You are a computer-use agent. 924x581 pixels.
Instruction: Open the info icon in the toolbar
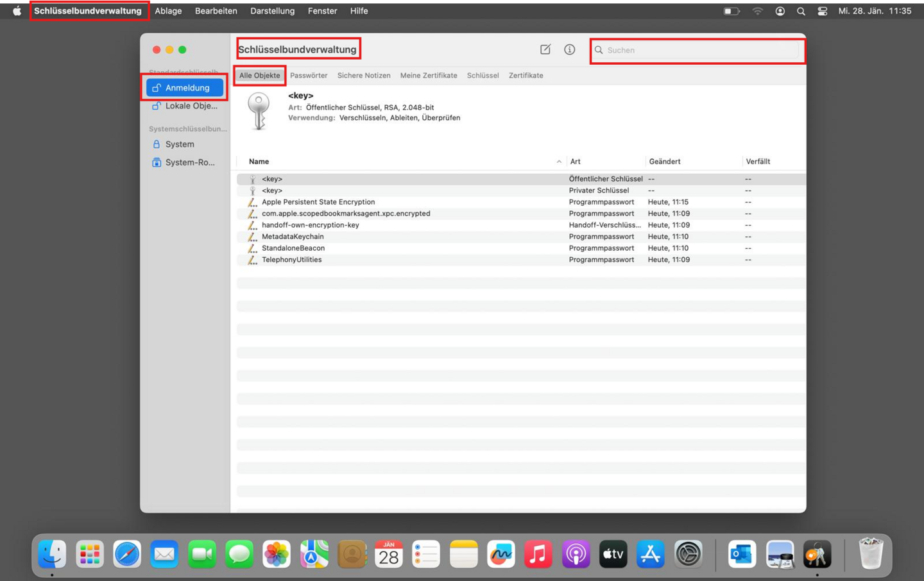[569, 49]
